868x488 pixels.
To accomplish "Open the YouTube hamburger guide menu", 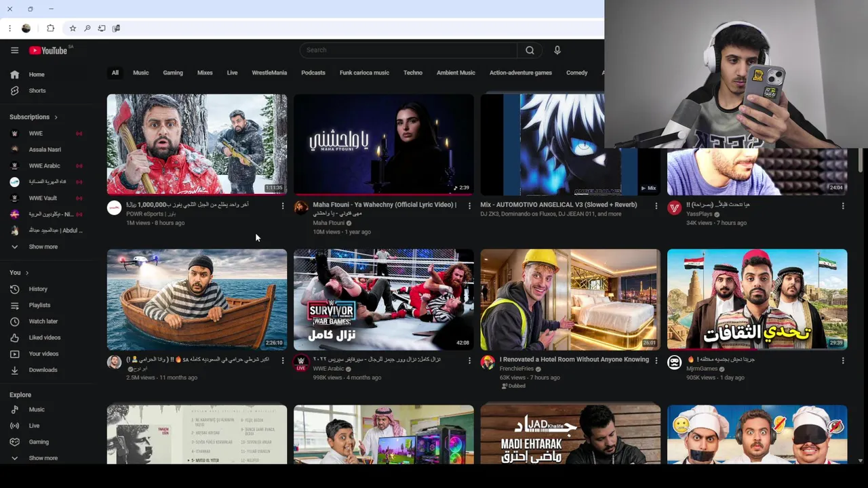I will 14,50.
